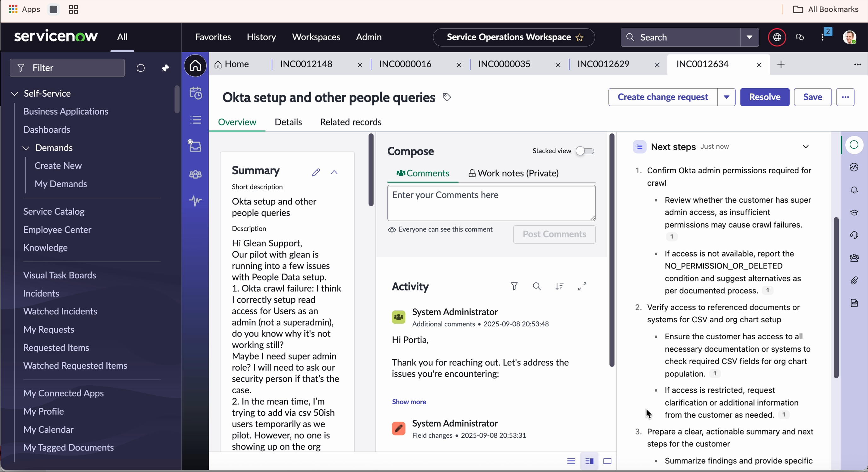Expand the Next steps panel chevron
868x472 pixels.
click(806, 147)
